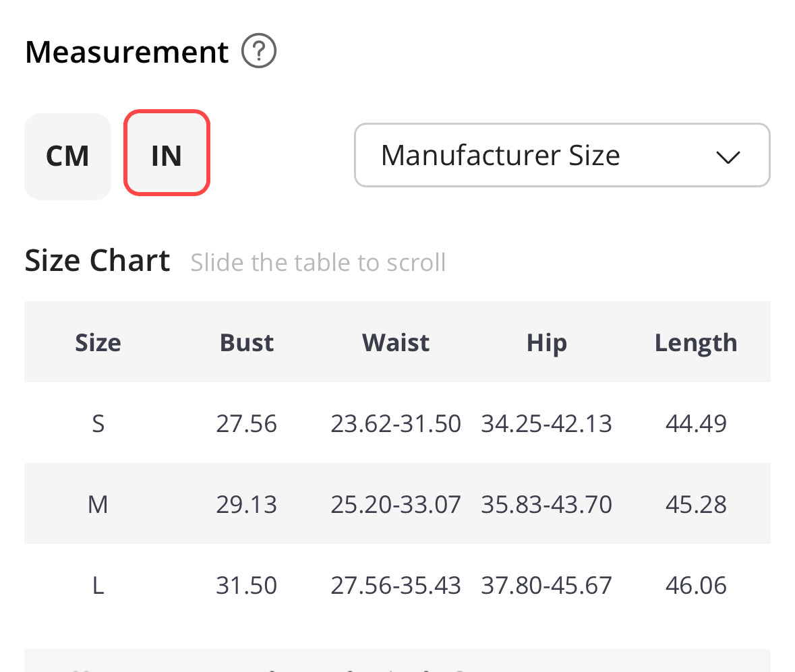Click hip range 37.80-45.67 for large
Image resolution: width=795 pixels, height=672 pixels.
546,585
